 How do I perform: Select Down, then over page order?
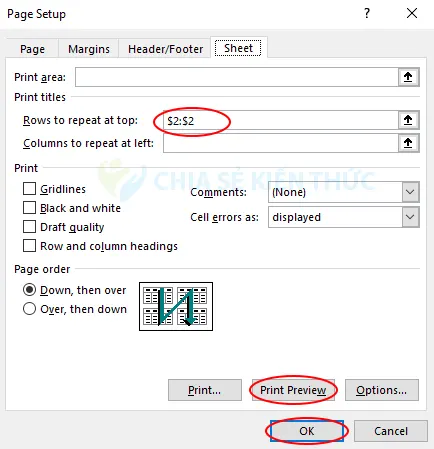click(x=29, y=290)
